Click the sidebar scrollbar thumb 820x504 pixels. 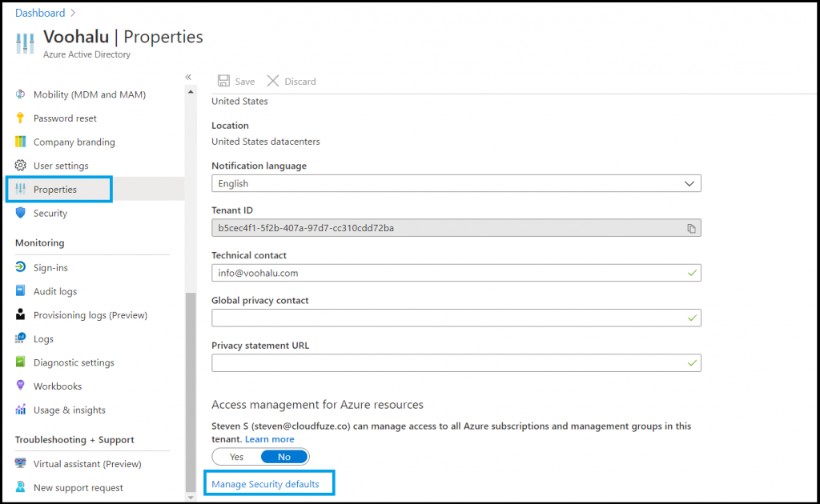point(191,392)
